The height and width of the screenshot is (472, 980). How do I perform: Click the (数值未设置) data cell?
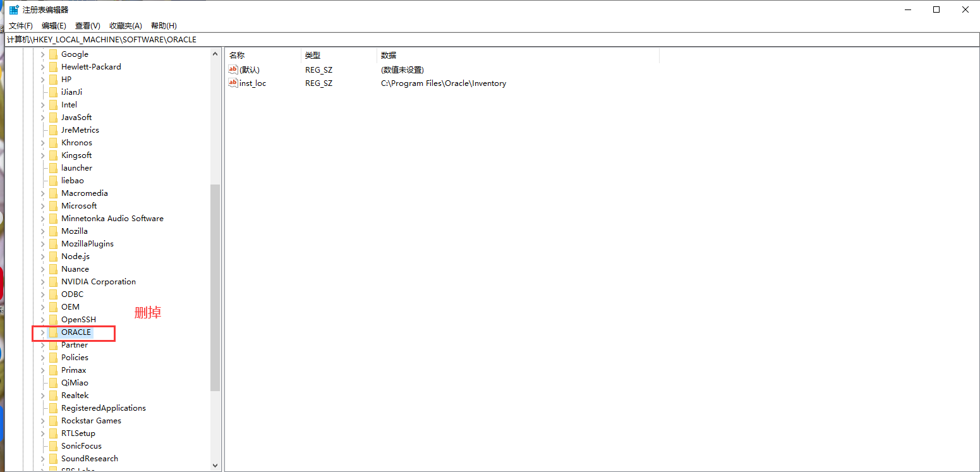[402, 70]
